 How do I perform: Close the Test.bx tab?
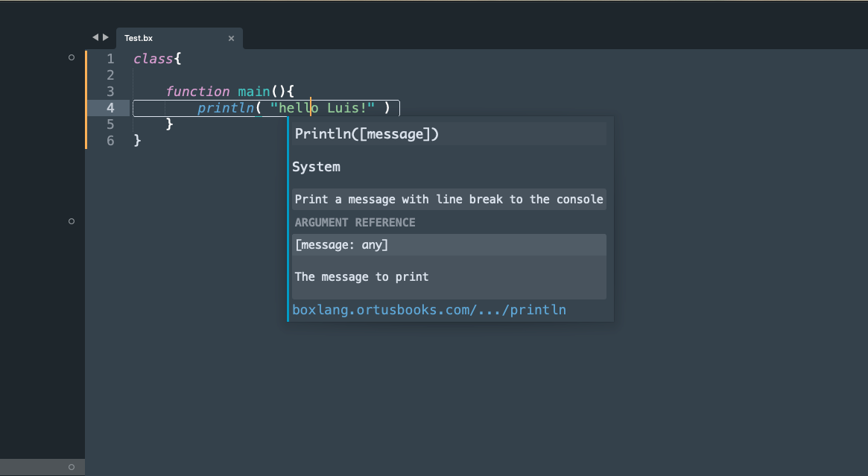pyautogui.click(x=232, y=38)
